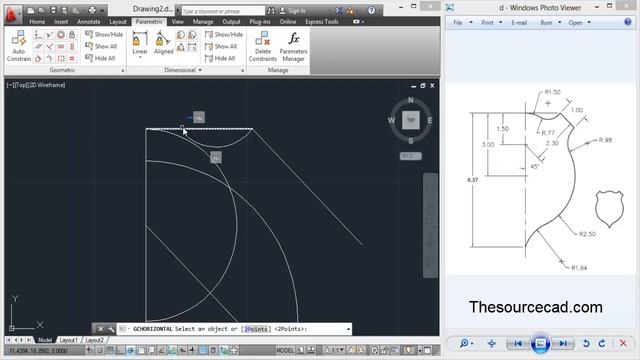Apply the Tangent geometric constraint
Viewport: 640px width, 360px height.
click(x=38, y=58)
